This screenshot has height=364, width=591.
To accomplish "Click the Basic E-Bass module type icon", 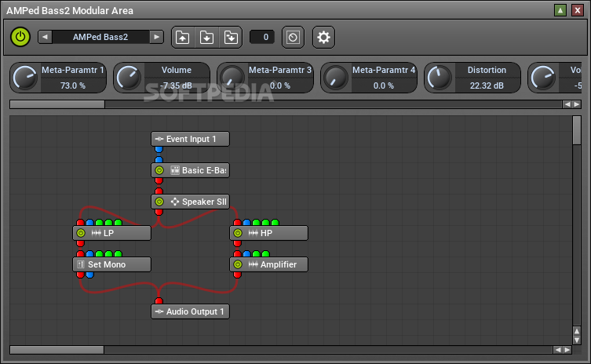I will 175,170.
